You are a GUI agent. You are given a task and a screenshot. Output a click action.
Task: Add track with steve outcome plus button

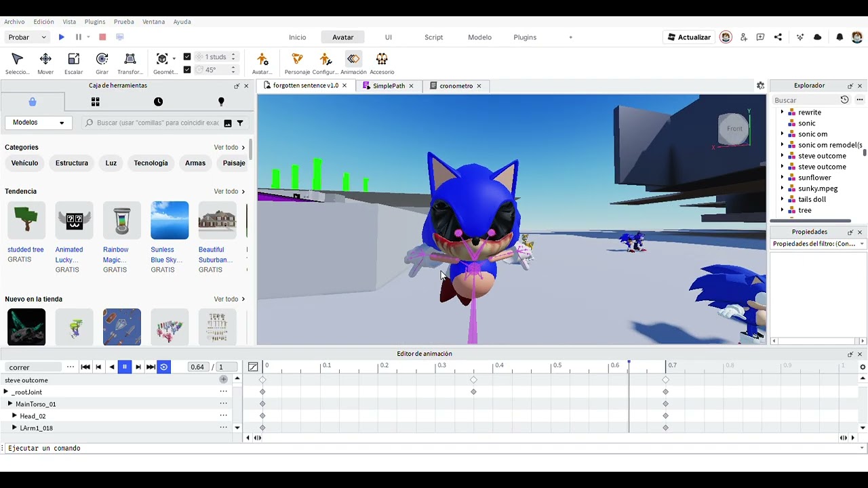click(x=223, y=380)
